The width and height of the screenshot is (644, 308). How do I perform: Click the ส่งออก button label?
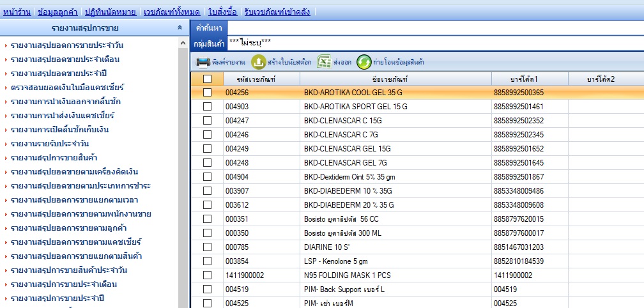tap(342, 63)
